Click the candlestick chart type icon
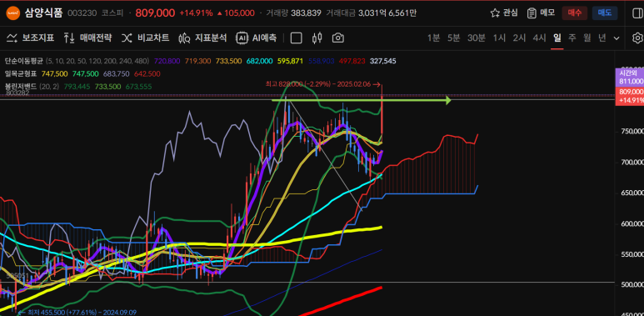Screen dimensions: 644x316 pos(317,38)
